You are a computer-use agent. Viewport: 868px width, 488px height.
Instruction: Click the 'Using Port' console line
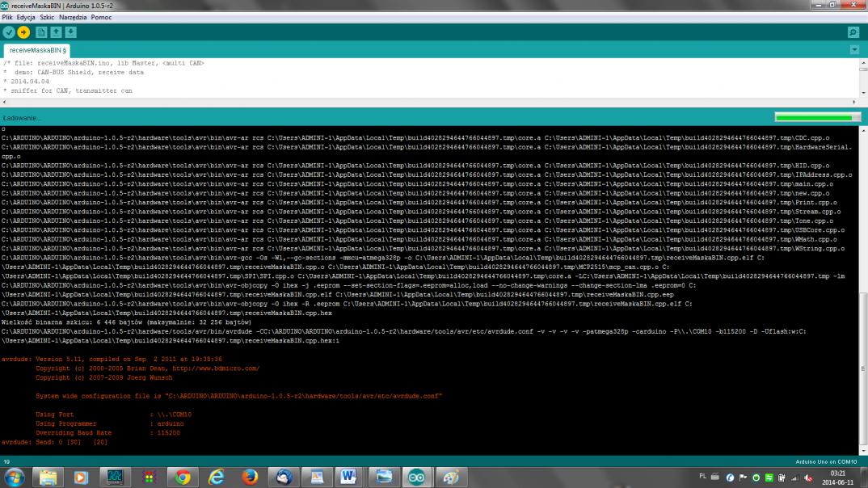click(113, 414)
